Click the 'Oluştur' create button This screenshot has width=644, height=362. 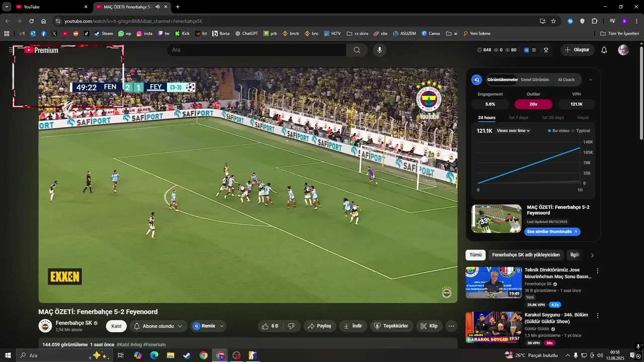(x=577, y=50)
